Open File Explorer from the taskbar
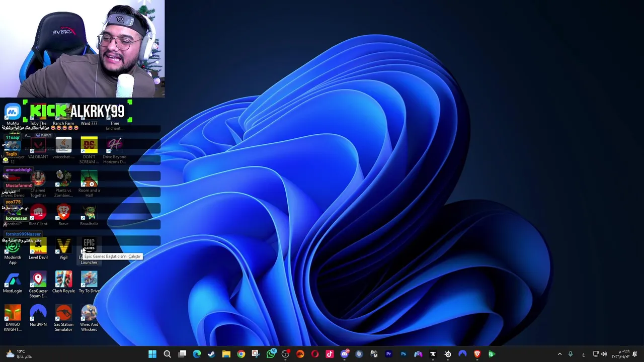644x362 pixels. click(x=226, y=354)
